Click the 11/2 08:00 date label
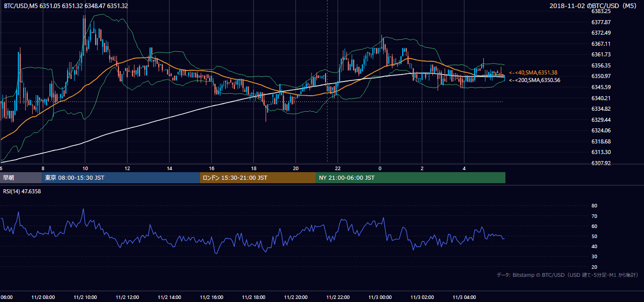Screen dimensions: 644x302 (43, 297)
